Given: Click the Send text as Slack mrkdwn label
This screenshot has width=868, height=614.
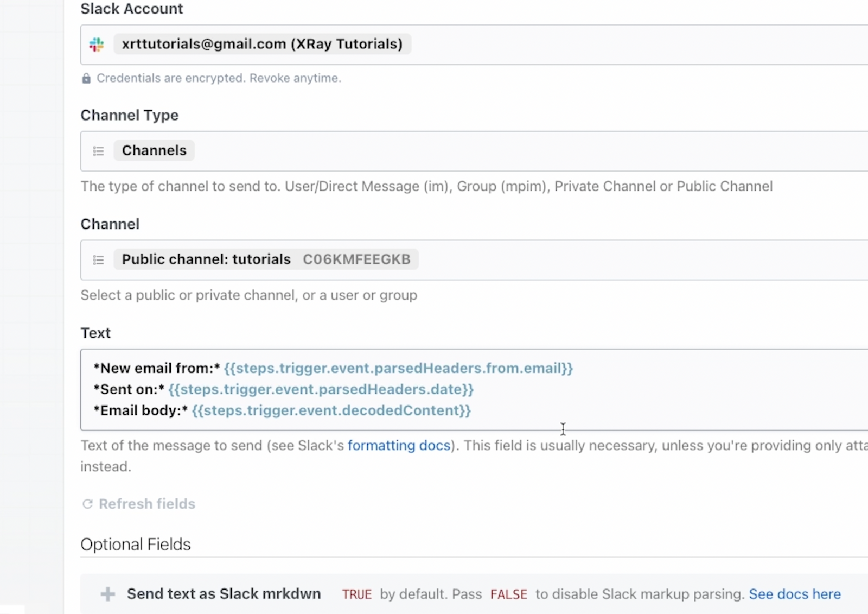Looking at the screenshot, I should coord(224,594).
